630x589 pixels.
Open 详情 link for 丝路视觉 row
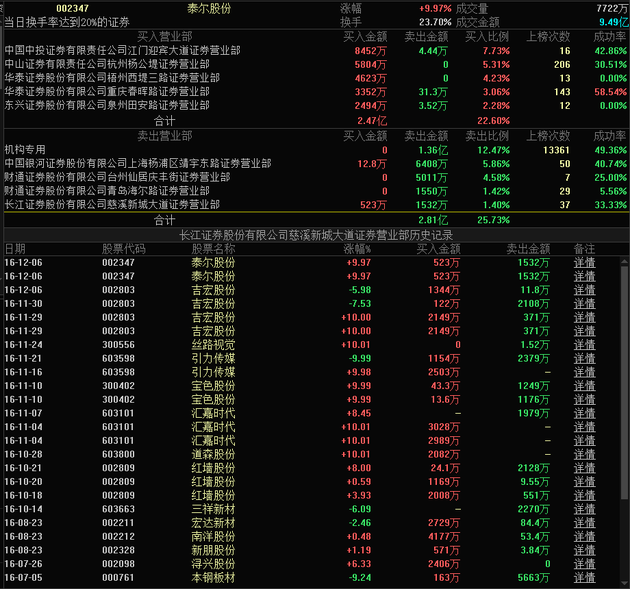[584, 343]
